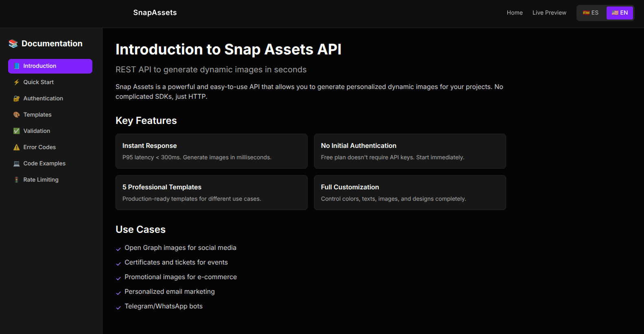644x334 pixels.
Task: Open the Quick Start section
Action: pos(39,82)
